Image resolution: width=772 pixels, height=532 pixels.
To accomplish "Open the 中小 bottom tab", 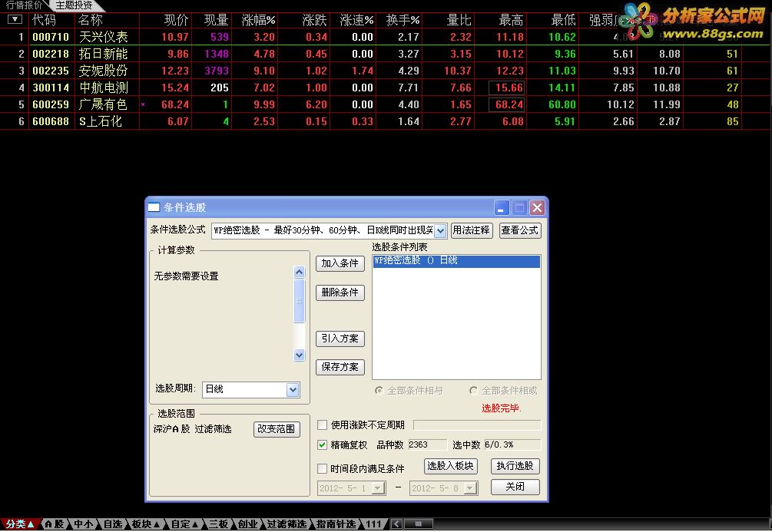I will tap(83, 524).
